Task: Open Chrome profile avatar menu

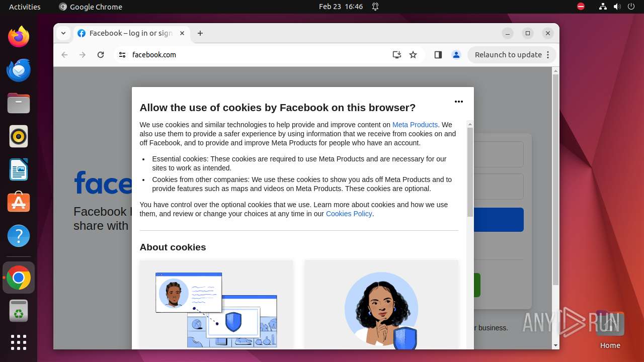Action: click(x=456, y=55)
